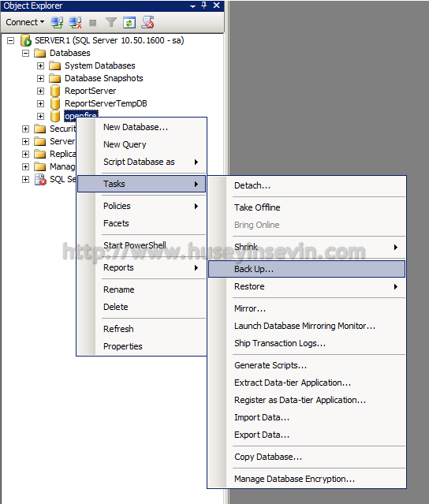Expand the System Databases folder
This screenshot has width=429, height=504.
click(40, 66)
